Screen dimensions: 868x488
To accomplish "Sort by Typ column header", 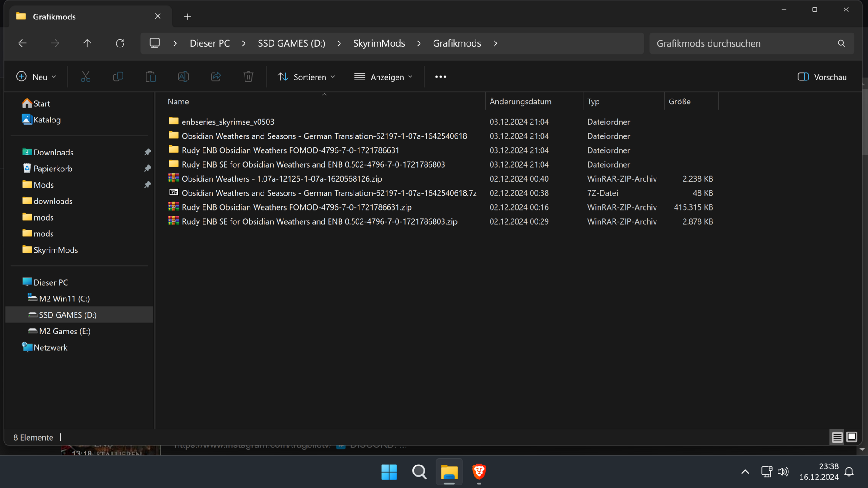I will pyautogui.click(x=623, y=102).
